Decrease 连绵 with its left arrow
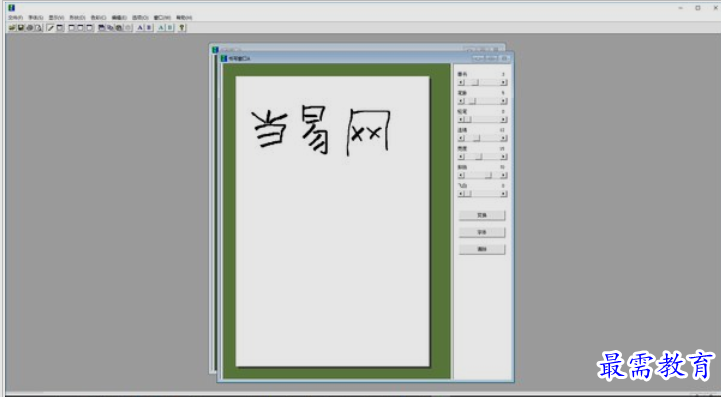Image resolution: width=721 pixels, height=397 pixels. 461,138
